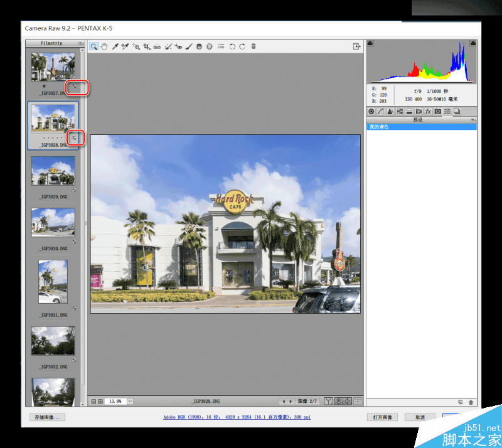Swap before and after settings button

pos(338,401)
